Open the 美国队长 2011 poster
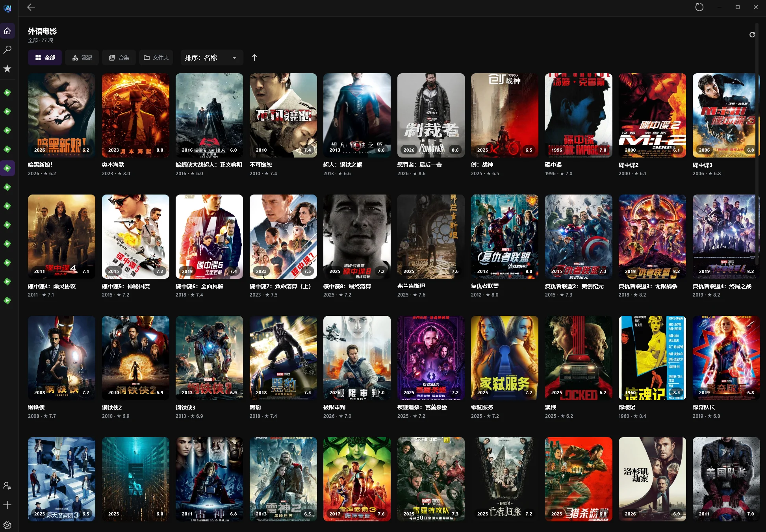The height and width of the screenshot is (532, 766). pyautogui.click(x=726, y=479)
